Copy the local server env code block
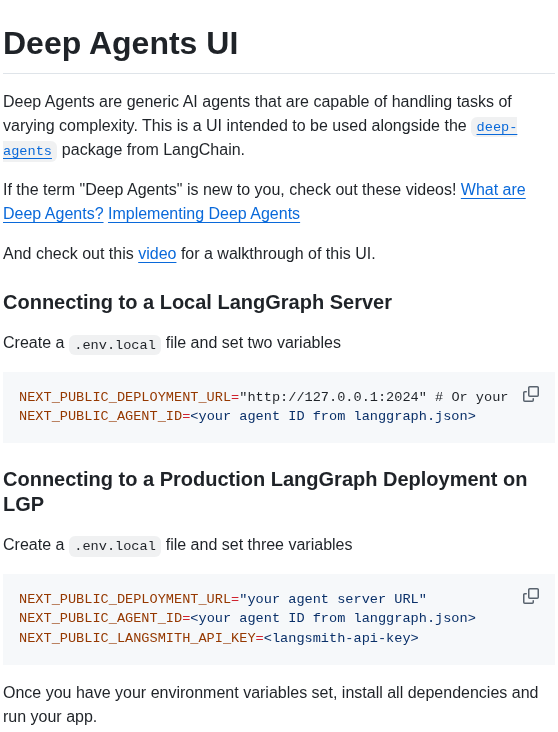The width and height of the screenshot is (558, 732). tap(530, 394)
